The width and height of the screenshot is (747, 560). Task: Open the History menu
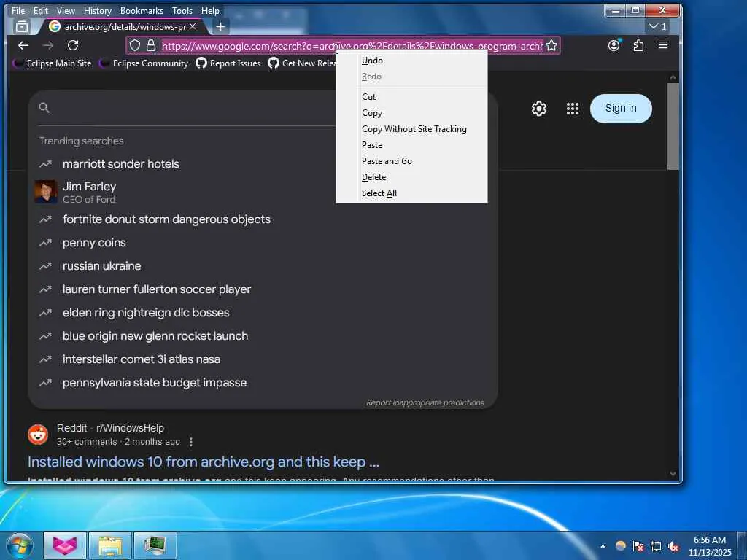(x=97, y=10)
